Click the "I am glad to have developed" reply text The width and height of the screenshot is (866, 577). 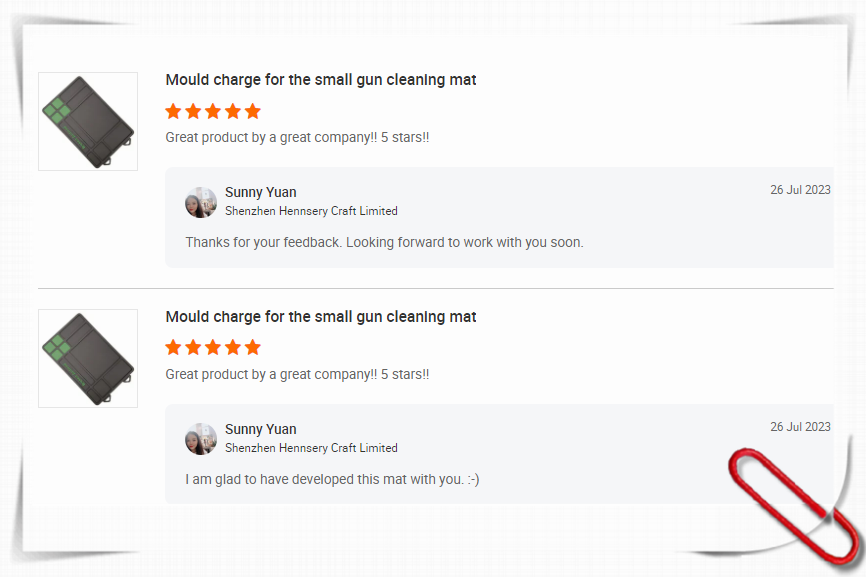tap(332, 479)
